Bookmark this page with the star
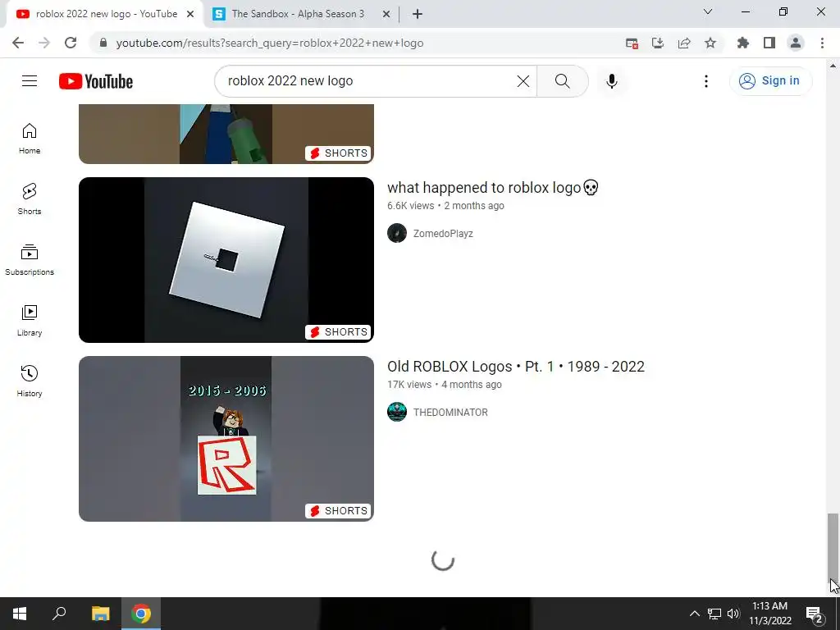The width and height of the screenshot is (840, 630). click(x=710, y=43)
